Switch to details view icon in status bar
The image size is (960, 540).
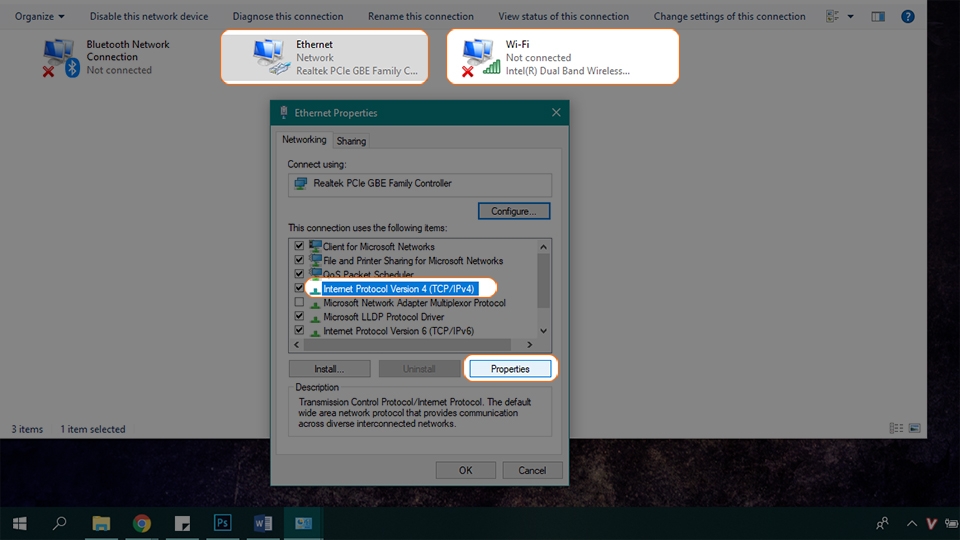point(896,428)
